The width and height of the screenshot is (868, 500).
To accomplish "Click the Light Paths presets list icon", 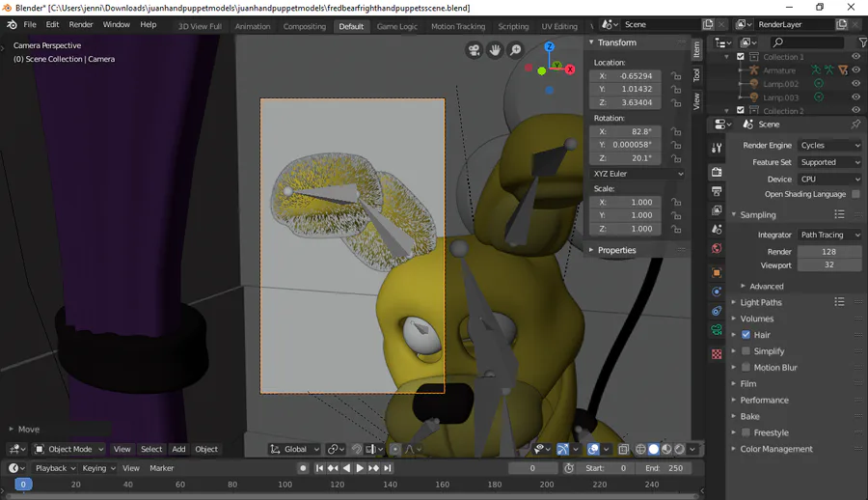I will (x=839, y=302).
